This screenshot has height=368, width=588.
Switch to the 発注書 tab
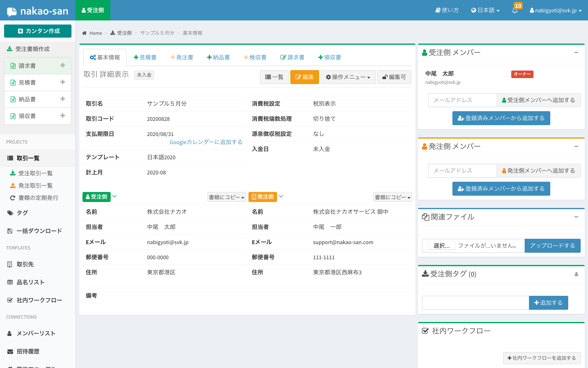point(182,57)
